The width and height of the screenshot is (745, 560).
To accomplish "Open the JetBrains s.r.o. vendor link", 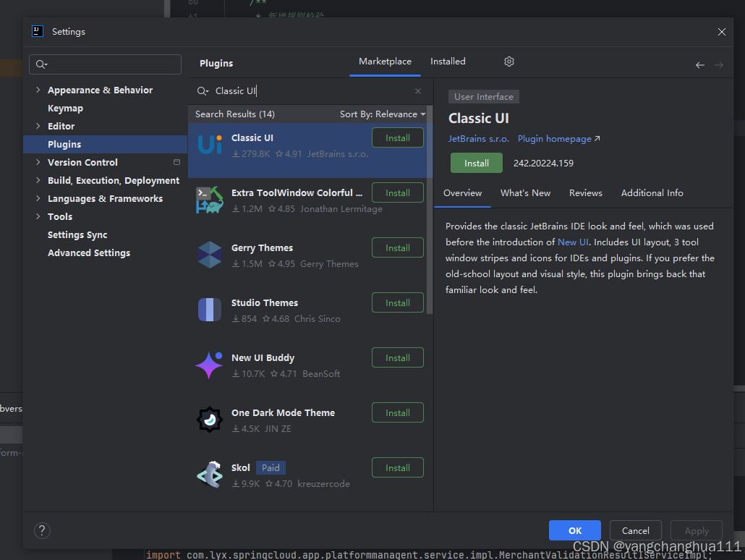I will coord(478,139).
